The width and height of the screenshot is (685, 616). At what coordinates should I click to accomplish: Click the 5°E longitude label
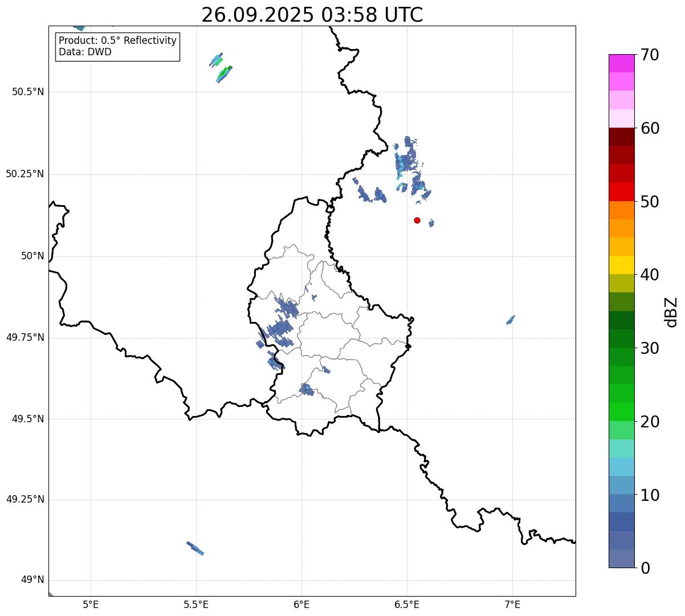click(x=91, y=604)
